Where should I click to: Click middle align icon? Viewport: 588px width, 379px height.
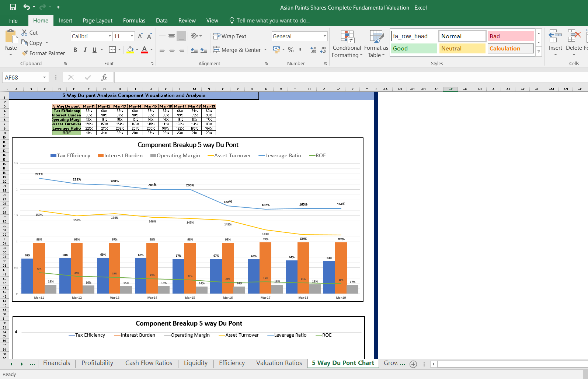172,36
